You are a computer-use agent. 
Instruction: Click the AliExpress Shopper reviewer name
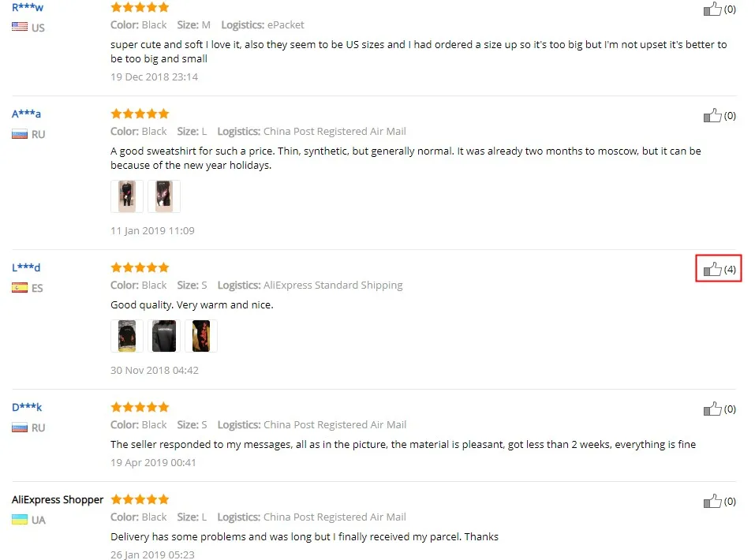tap(58, 499)
